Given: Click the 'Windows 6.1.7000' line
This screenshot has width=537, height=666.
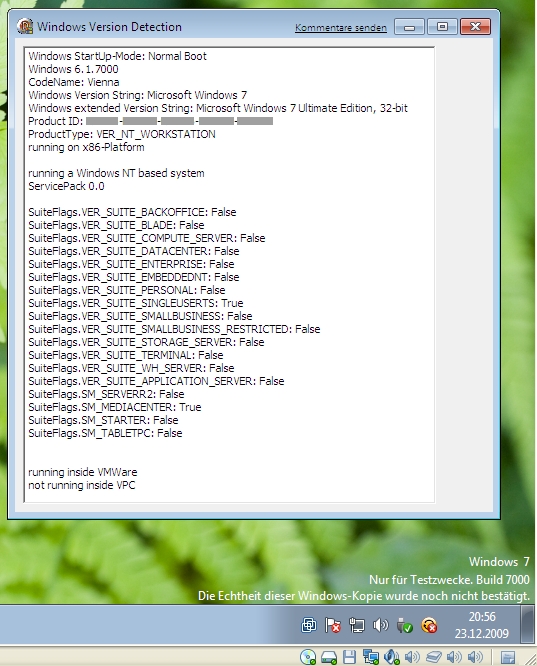Looking at the screenshot, I should pyautogui.click(x=73, y=69).
